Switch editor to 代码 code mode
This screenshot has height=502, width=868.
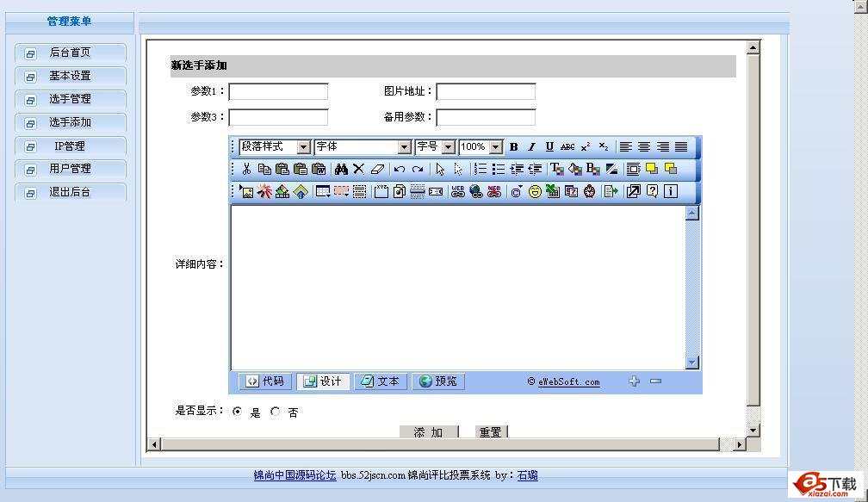265,381
